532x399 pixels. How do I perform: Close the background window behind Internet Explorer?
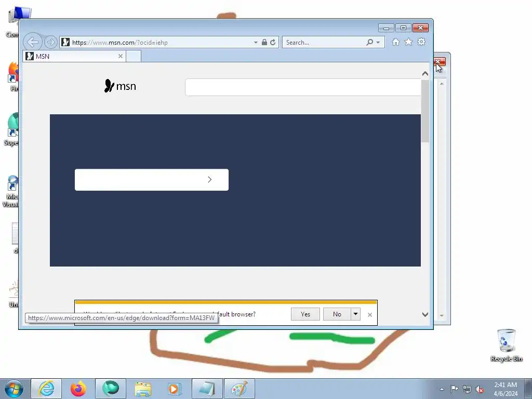pos(440,62)
